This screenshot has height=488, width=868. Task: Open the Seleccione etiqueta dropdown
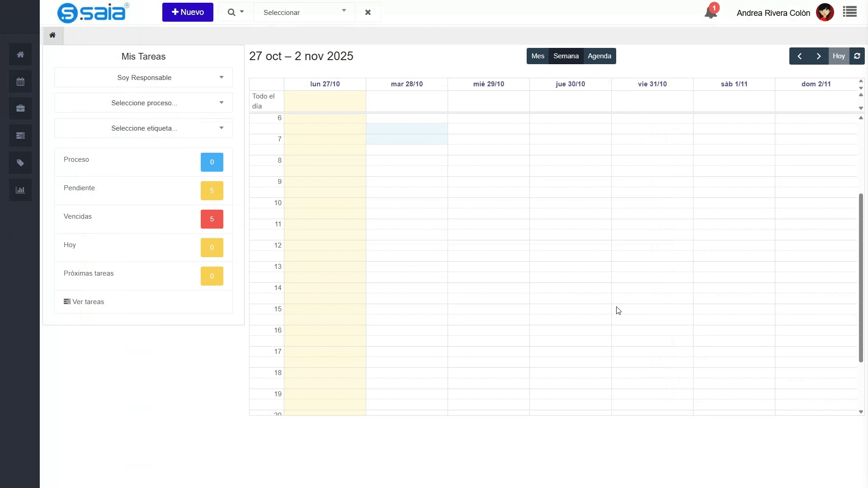click(144, 128)
